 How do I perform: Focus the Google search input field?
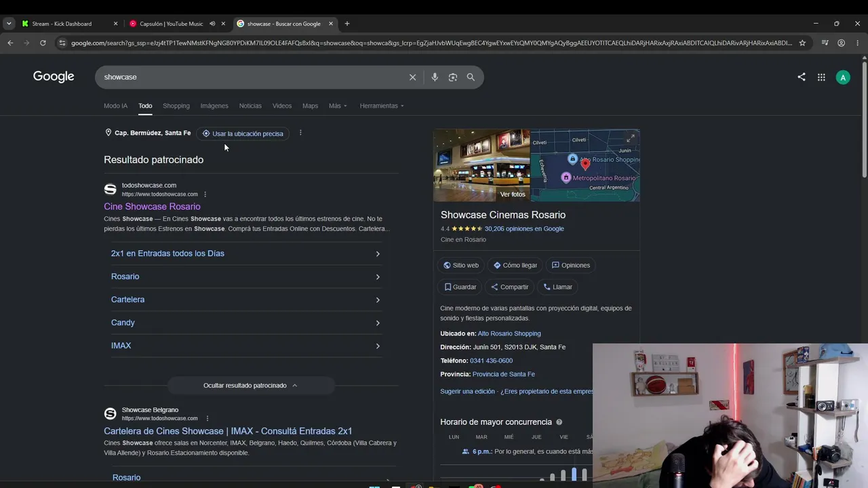[251, 77]
